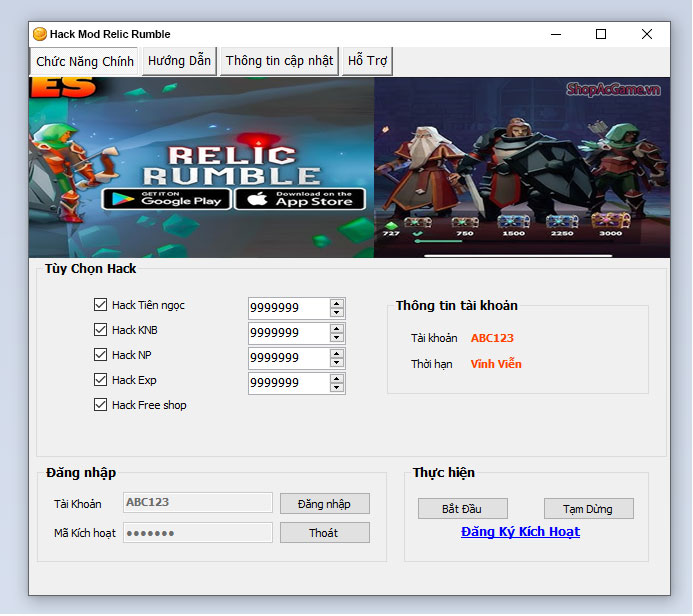Screen dimensions: 693x616
Task: Click the Mã Kích hoạt password field
Action: pos(198,533)
